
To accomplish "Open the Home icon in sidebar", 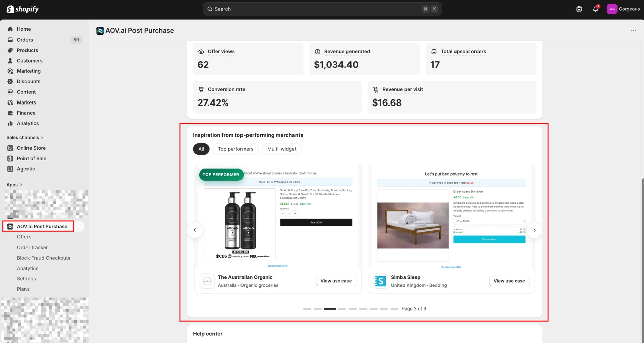I will tap(10, 29).
